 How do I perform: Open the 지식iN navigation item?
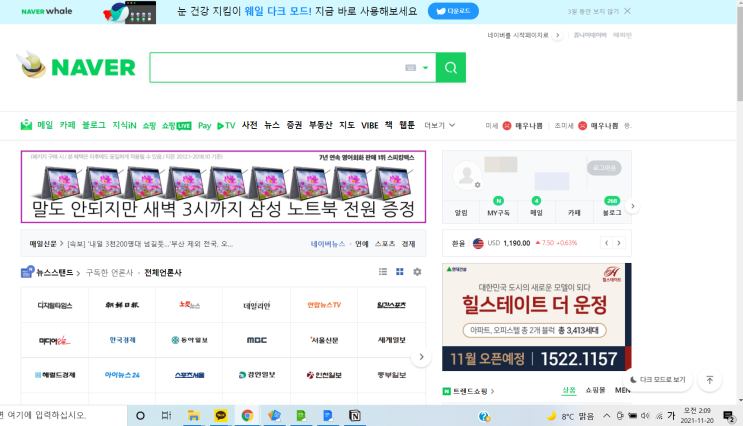[124, 125]
